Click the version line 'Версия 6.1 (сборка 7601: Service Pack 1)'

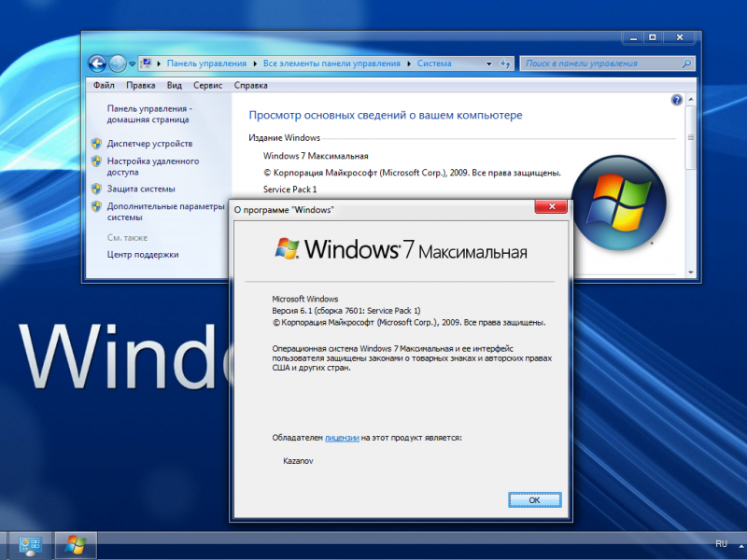pos(345,311)
